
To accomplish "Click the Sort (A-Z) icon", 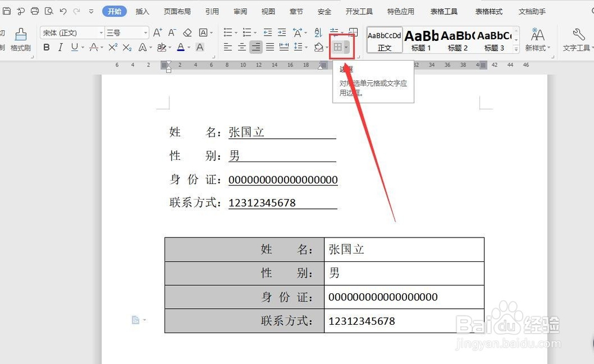I will point(318,33).
